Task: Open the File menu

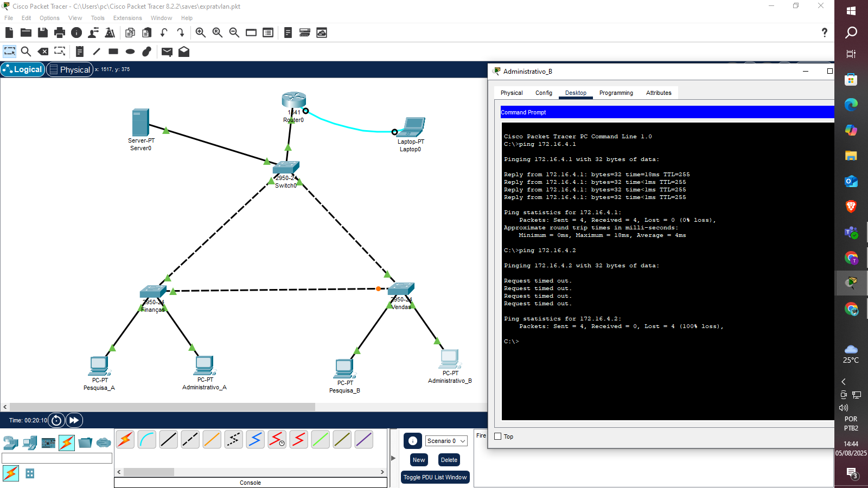Action: 9,18
